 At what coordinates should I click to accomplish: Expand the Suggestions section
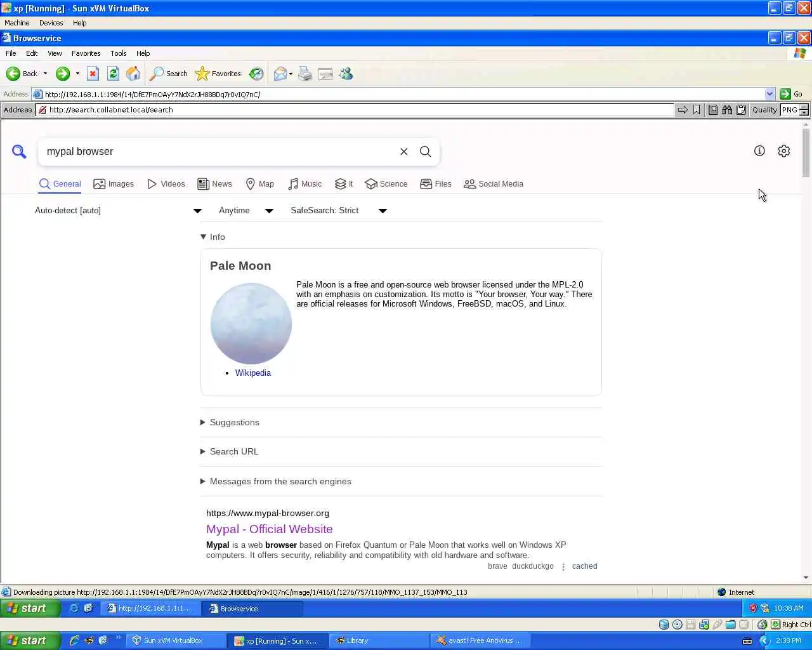pyautogui.click(x=230, y=423)
